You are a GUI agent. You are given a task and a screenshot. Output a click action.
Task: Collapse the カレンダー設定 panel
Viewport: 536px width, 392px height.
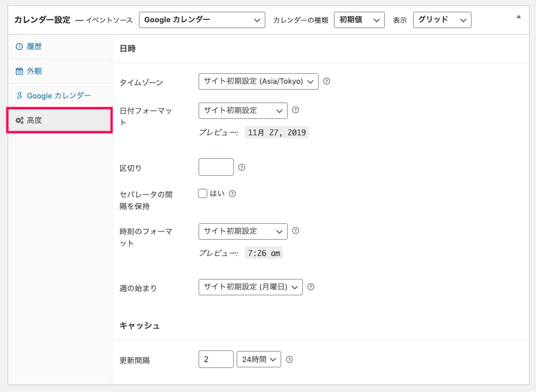point(518,17)
